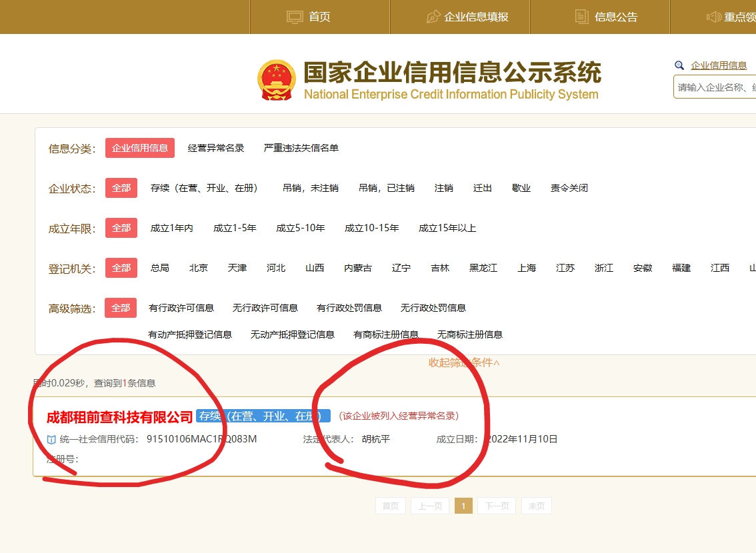The width and height of the screenshot is (756, 553).
Task: Open the 首页 home tab
Action: pyautogui.click(x=319, y=17)
